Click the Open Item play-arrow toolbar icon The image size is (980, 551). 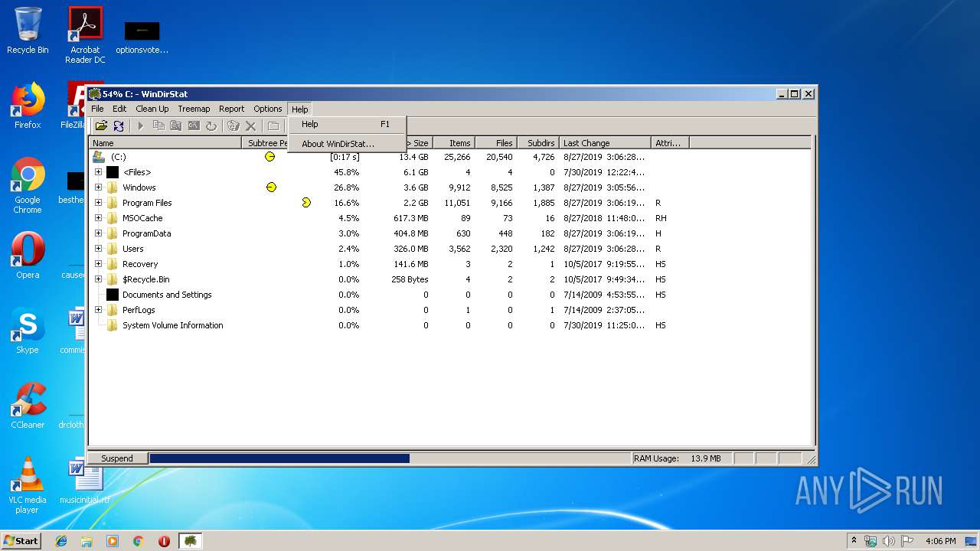pyautogui.click(x=141, y=126)
